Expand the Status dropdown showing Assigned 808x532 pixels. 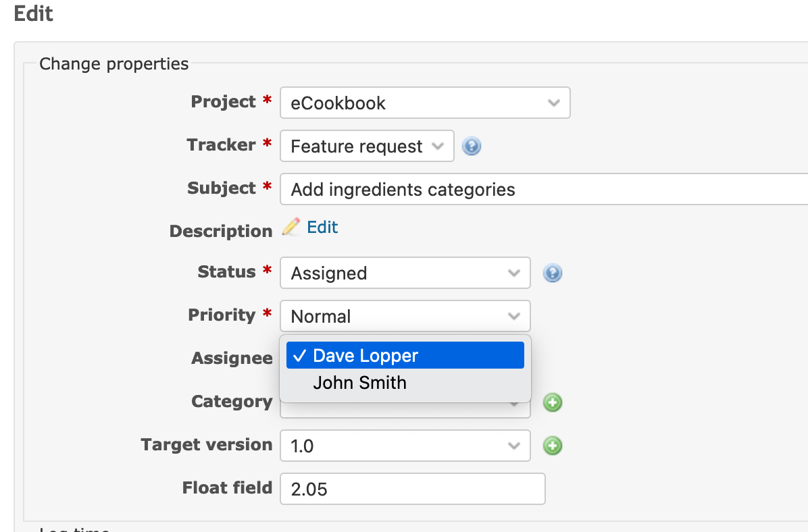405,273
